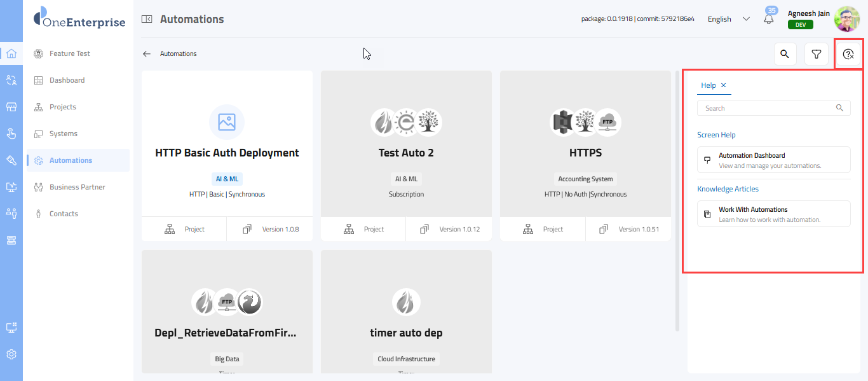Close the Help tab
Image resolution: width=868 pixels, height=381 pixels.
point(724,85)
